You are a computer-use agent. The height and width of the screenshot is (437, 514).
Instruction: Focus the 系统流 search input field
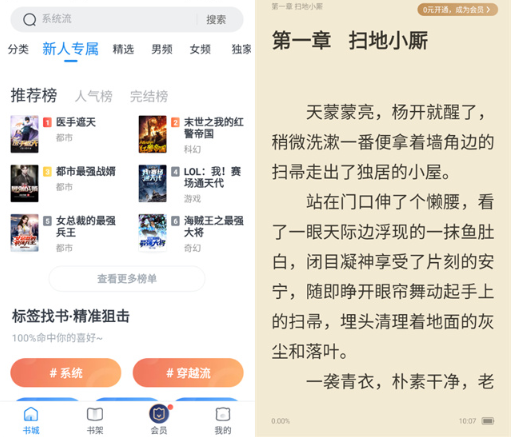coord(117,19)
